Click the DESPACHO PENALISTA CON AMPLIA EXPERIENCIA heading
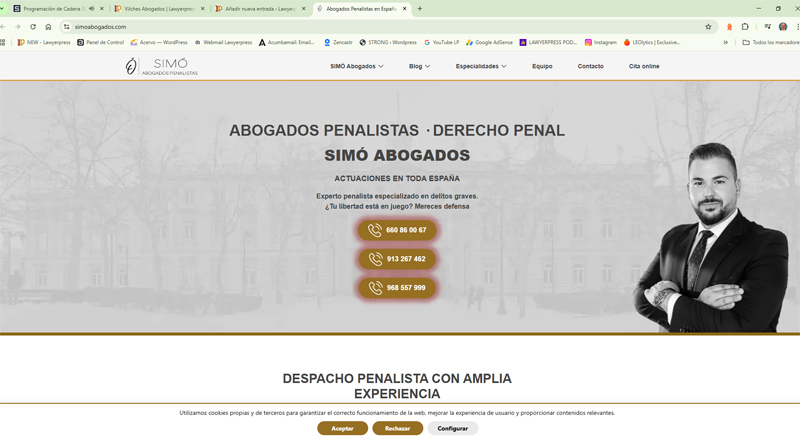The height and width of the screenshot is (439, 800). pyautogui.click(x=397, y=386)
